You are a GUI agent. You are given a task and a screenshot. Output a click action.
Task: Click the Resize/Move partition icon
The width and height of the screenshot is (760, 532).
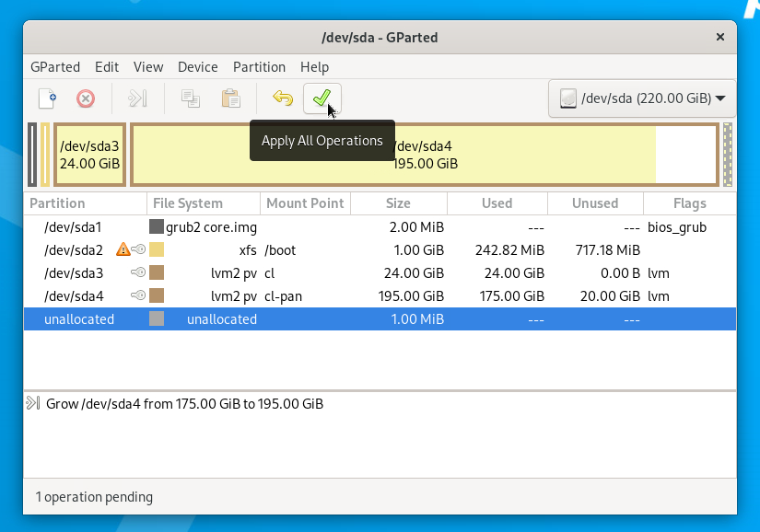pyautogui.click(x=137, y=98)
